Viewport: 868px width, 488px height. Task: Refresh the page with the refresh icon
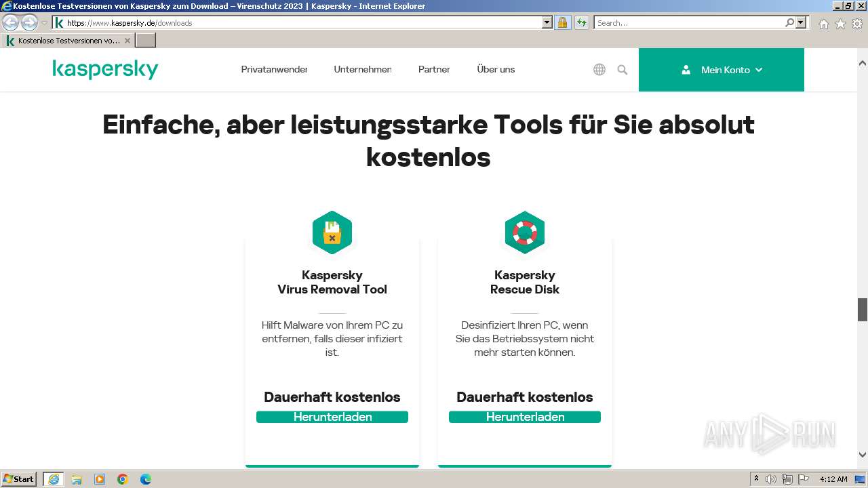582,22
